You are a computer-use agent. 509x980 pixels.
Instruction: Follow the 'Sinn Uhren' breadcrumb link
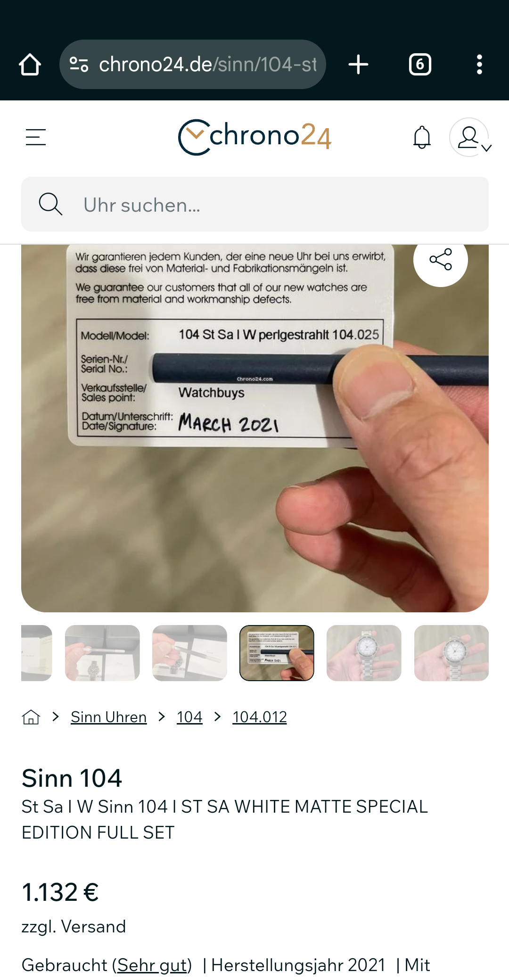109,717
